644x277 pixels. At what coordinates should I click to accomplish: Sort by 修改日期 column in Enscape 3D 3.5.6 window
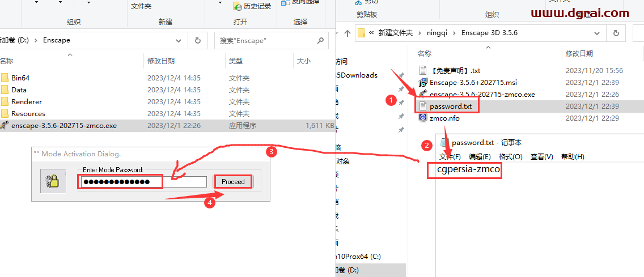579,53
